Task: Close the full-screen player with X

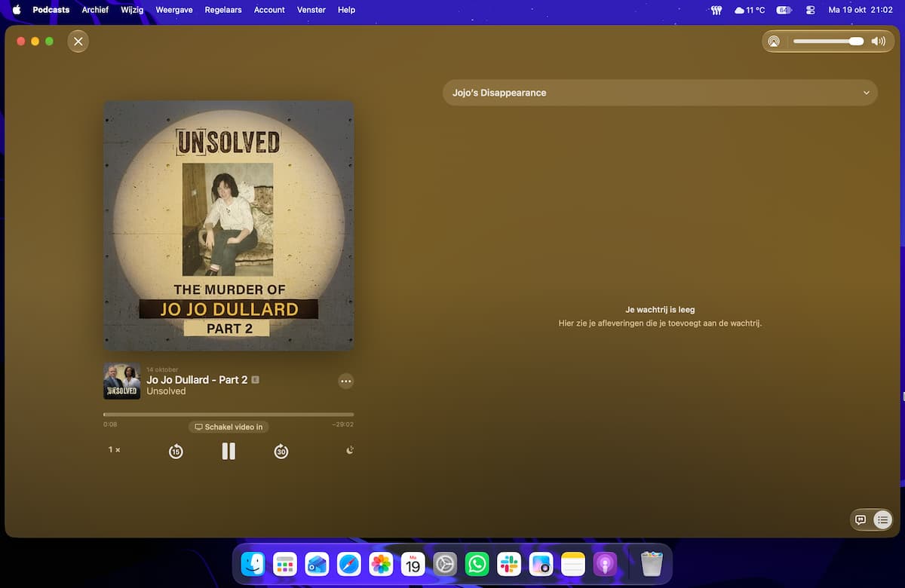Action: (78, 41)
